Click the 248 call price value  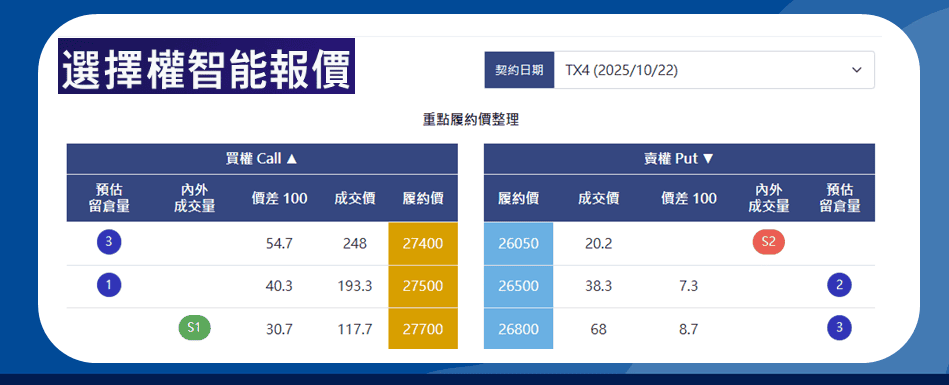point(355,243)
